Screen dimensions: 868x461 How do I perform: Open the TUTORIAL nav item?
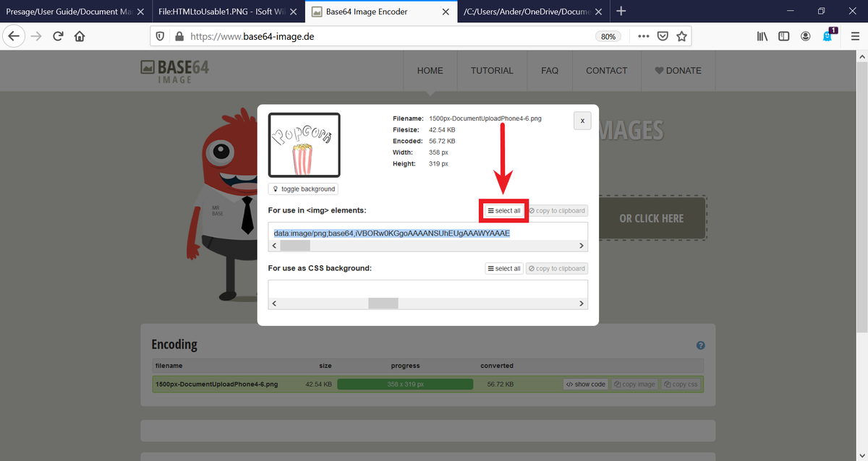pos(492,71)
